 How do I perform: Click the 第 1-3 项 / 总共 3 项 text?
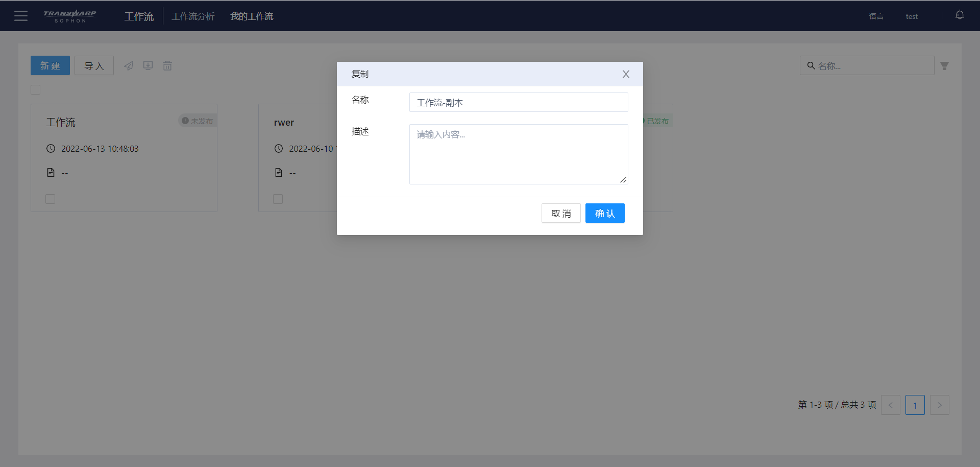point(837,405)
